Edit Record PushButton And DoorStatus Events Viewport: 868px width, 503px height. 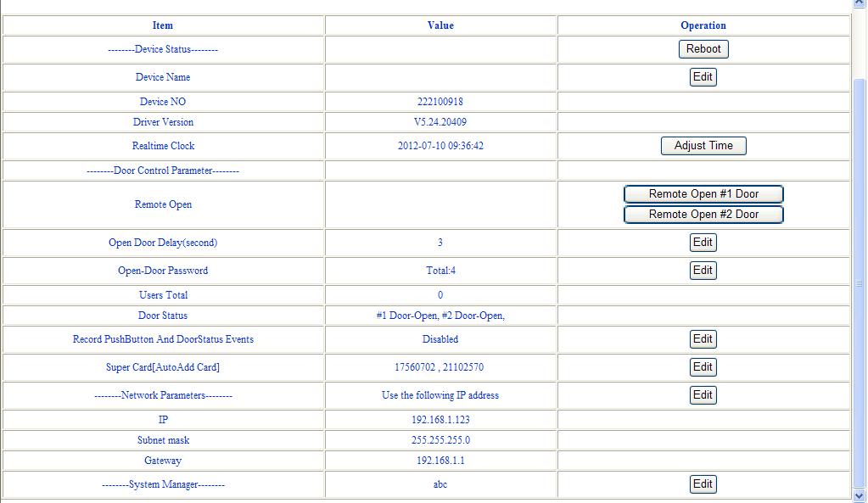[x=703, y=338]
